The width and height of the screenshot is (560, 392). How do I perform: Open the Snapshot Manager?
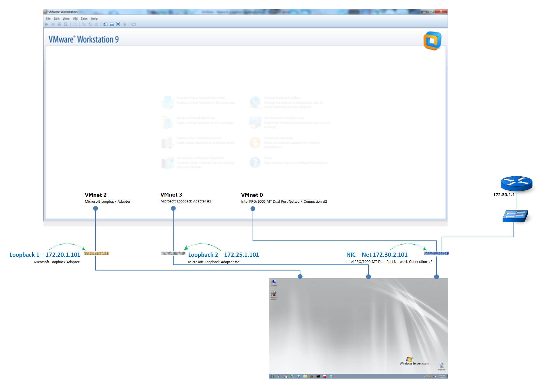click(96, 24)
